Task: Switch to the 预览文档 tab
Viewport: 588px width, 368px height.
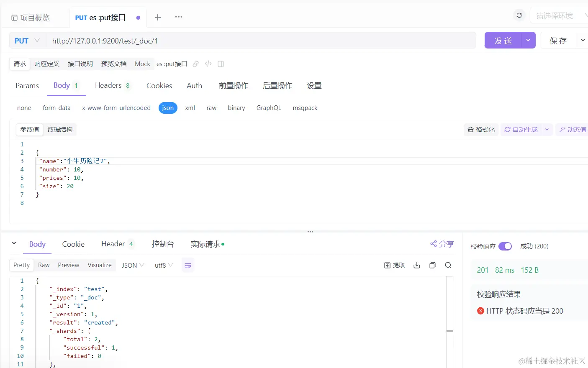Action: tap(114, 64)
